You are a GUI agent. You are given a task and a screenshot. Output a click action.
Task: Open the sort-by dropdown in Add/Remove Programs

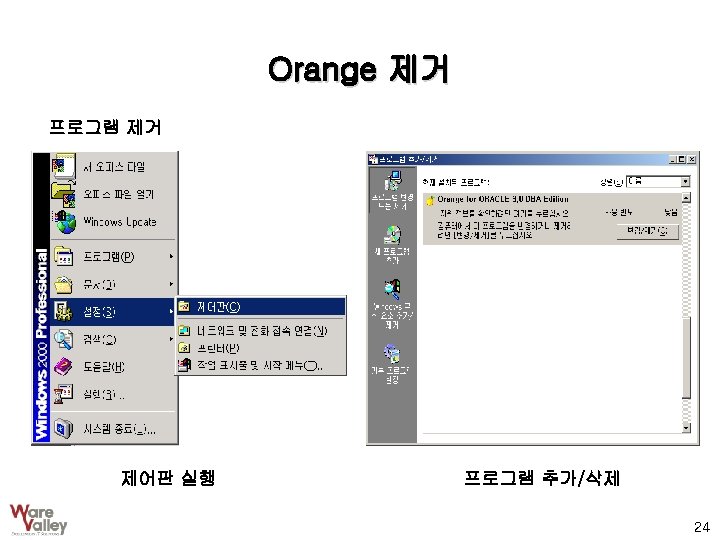[685, 182]
